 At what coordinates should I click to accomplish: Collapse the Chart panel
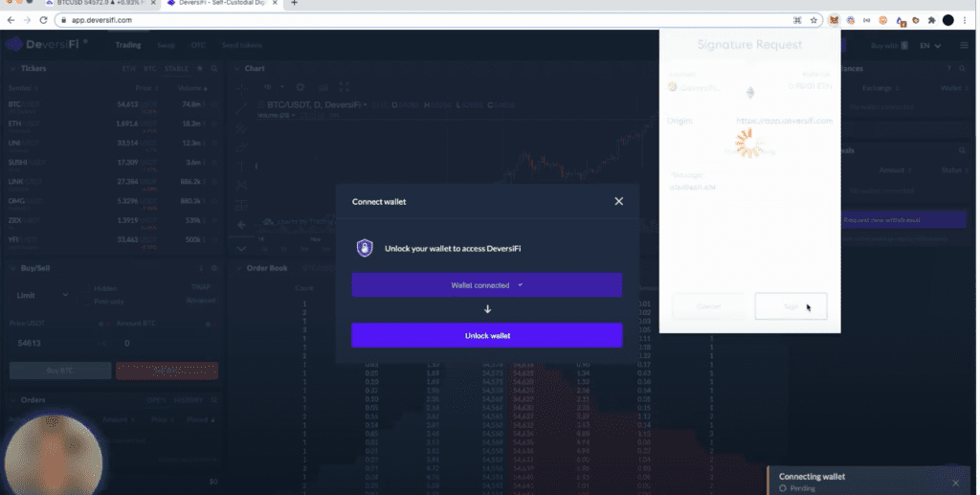tap(237, 69)
